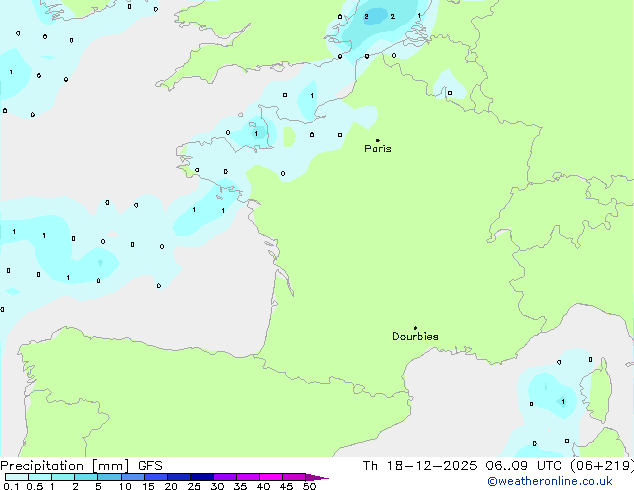
Task: Click the legend label 50
Action: [309, 486]
